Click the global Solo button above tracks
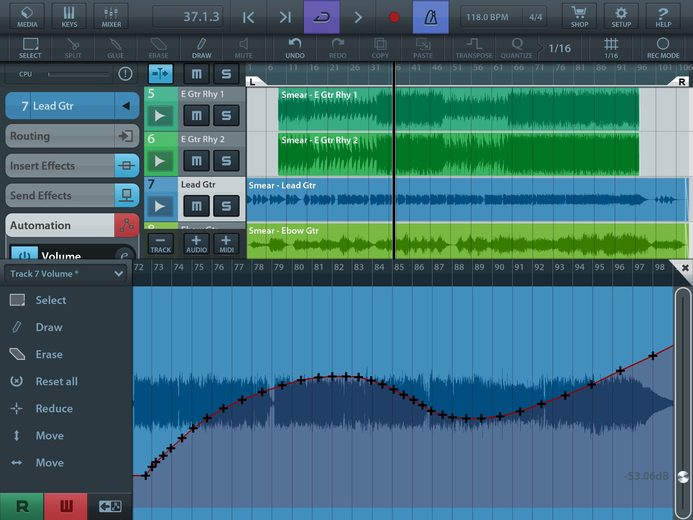693x520 pixels. coord(226,74)
